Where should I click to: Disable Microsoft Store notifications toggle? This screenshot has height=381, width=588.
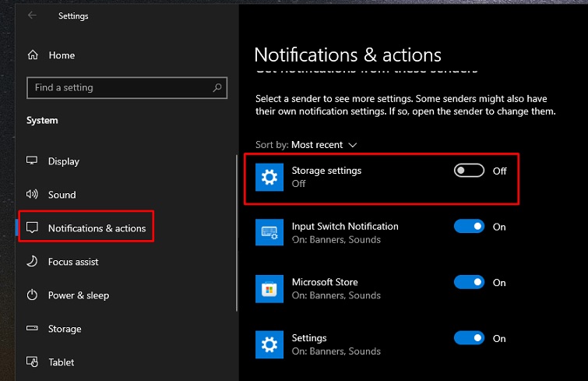469,283
